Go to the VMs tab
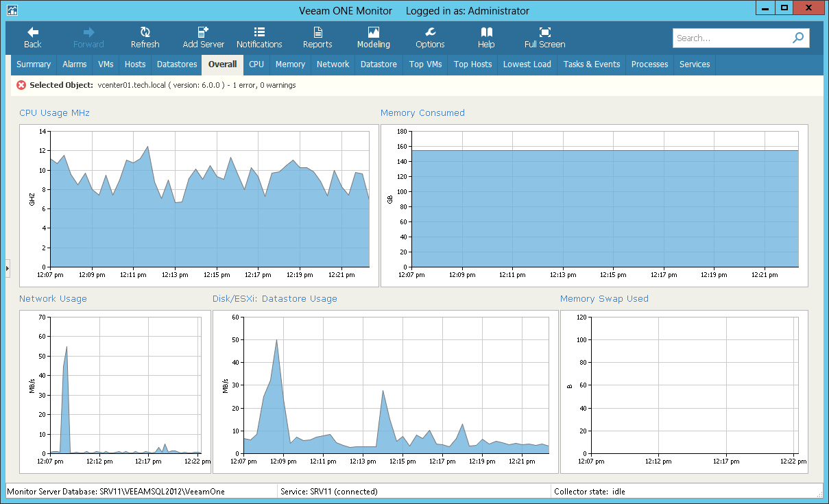Viewport: 829px width, 504px height. click(106, 64)
